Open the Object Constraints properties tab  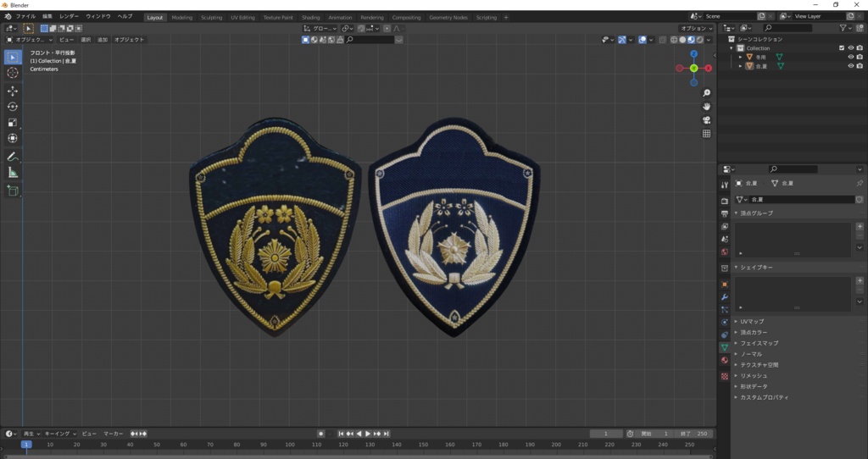point(724,335)
